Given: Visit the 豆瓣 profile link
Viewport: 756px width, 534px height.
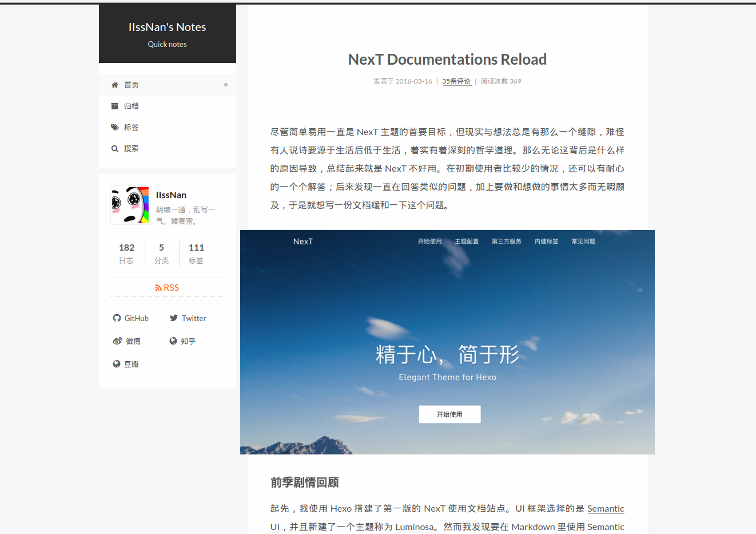Looking at the screenshot, I should point(126,364).
